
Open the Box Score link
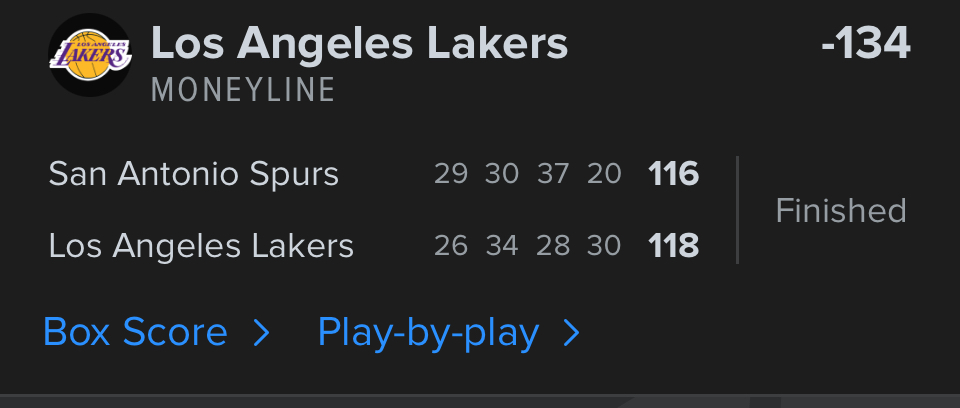(135, 333)
